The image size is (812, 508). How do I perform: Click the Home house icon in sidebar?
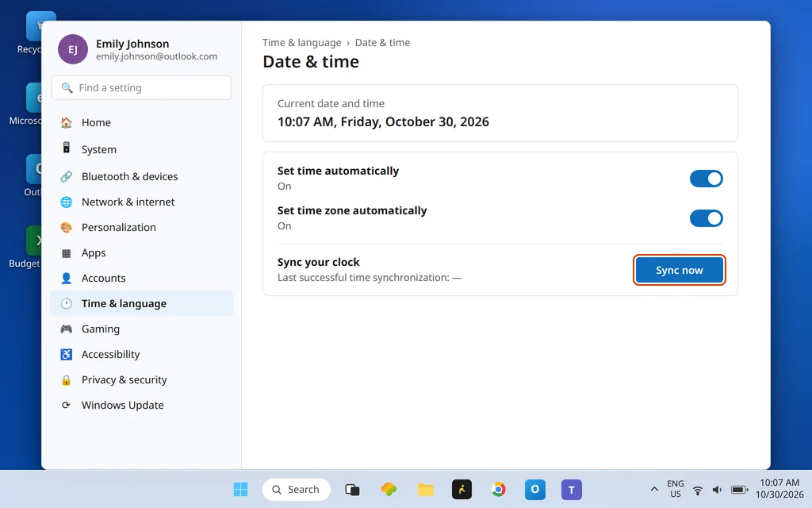[x=67, y=123]
